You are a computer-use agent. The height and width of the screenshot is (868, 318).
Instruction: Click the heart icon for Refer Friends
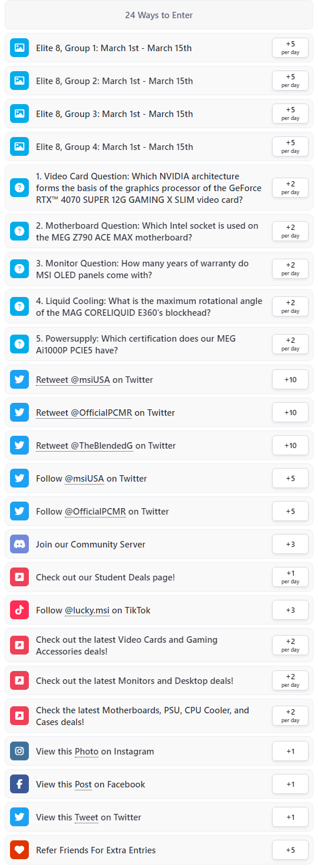19,850
